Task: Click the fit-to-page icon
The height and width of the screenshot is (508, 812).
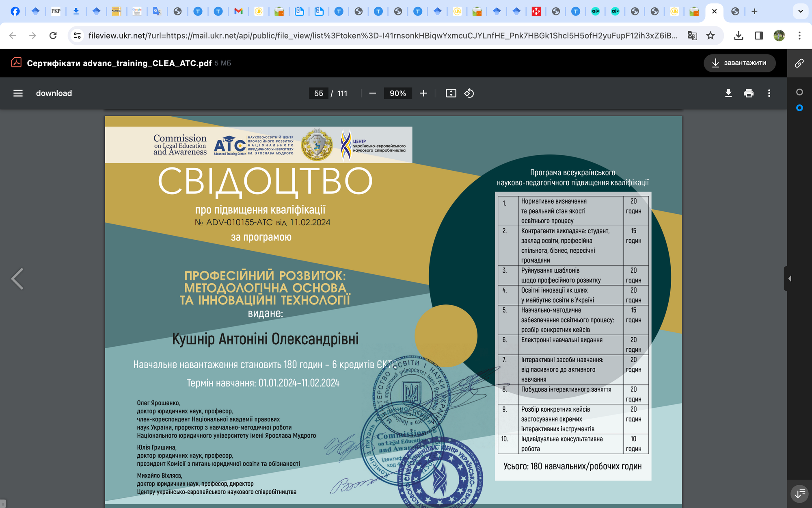Action: pos(451,93)
